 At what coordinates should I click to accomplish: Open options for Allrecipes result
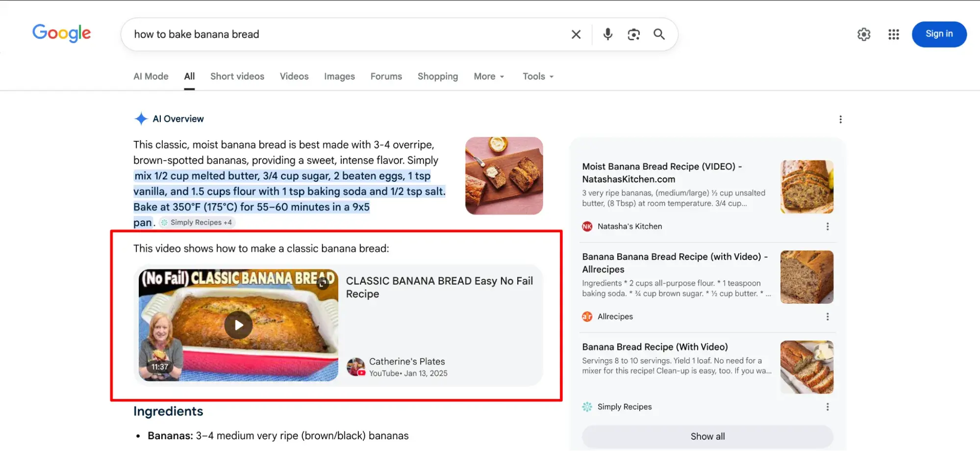[828, 317]
